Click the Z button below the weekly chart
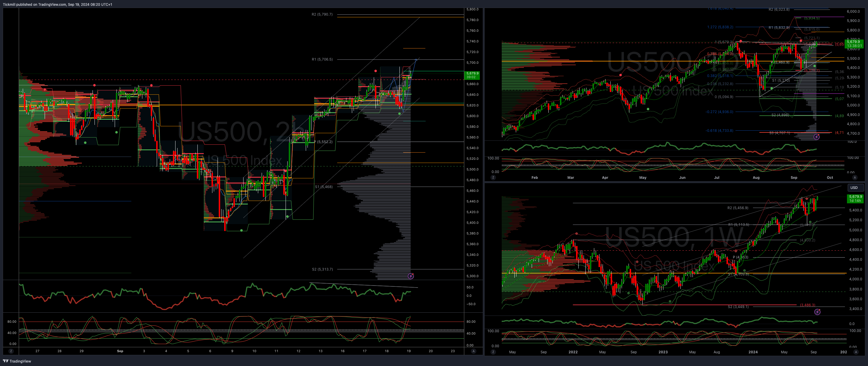The height and width of the screenshot is (366, 868). pyautogui.click(x=493, y=352)
